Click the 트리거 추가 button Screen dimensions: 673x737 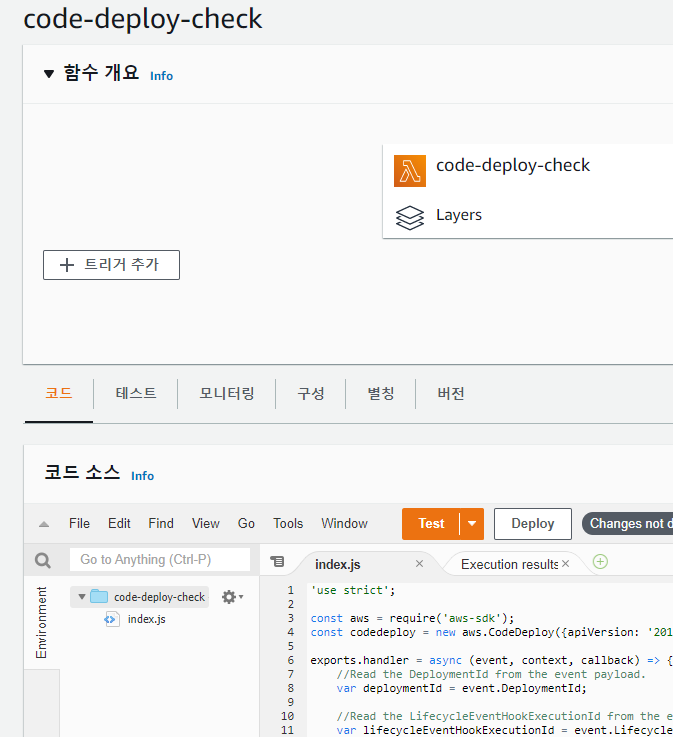click(x=111, y=265)
